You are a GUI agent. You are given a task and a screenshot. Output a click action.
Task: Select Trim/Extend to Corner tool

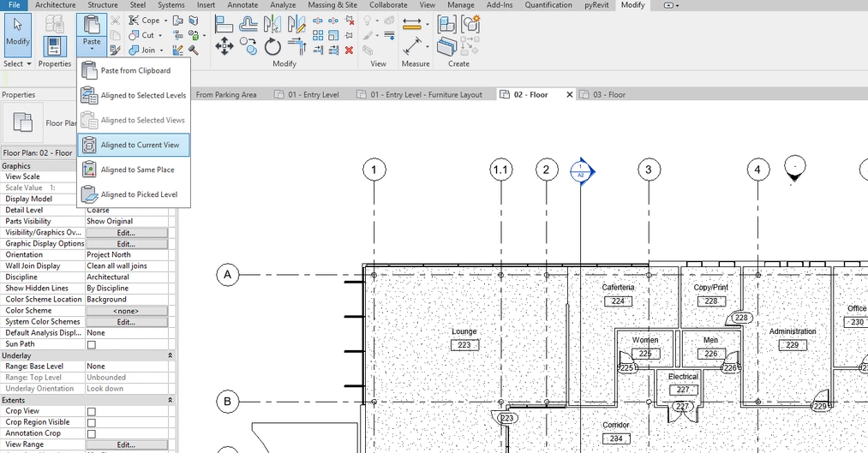tap(296, 46)
